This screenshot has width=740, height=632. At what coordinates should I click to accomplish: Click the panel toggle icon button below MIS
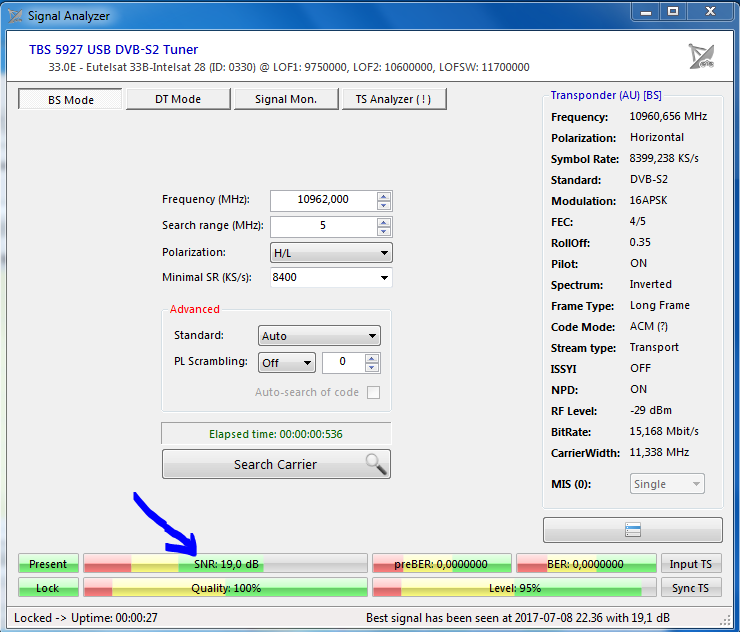click(x=632, y=530)
